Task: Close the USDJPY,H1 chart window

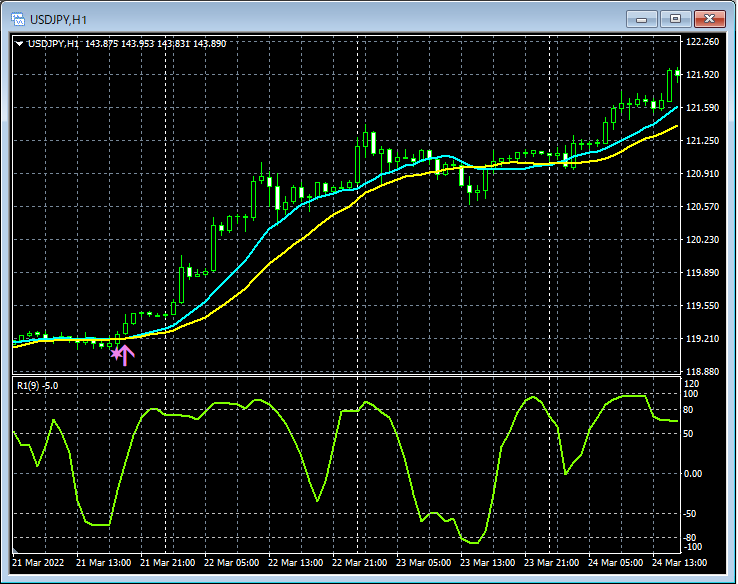Action: click(x=710, y=19)
